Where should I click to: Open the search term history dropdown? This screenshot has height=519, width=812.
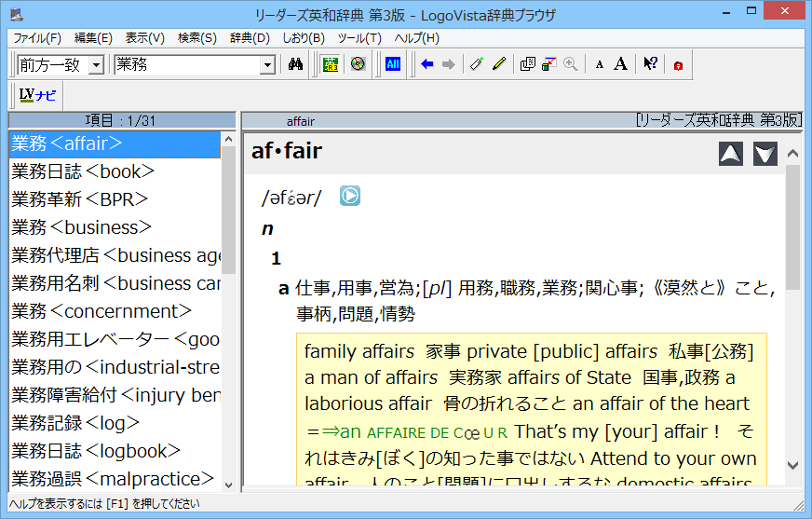click(x=267, y=65)
